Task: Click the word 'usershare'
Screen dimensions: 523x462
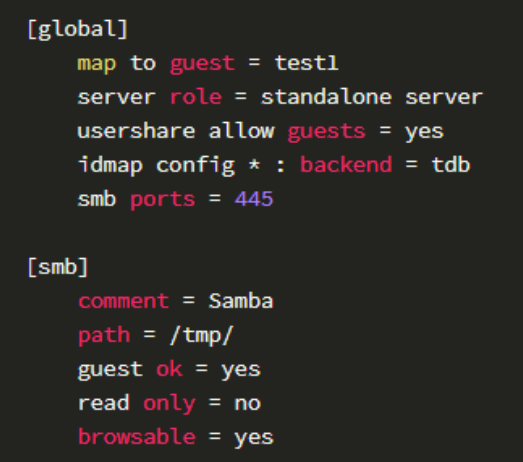Action: point(136,131)
